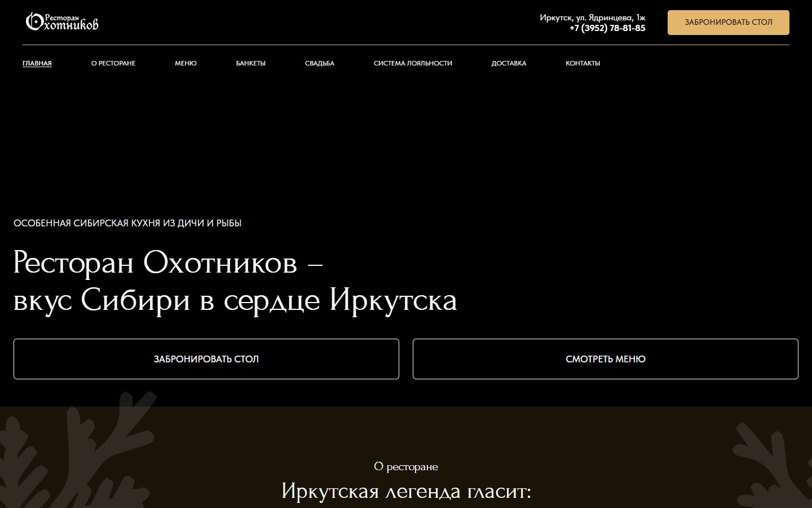Open the Контакты page
812x508 pixels.
click(583, 63)
